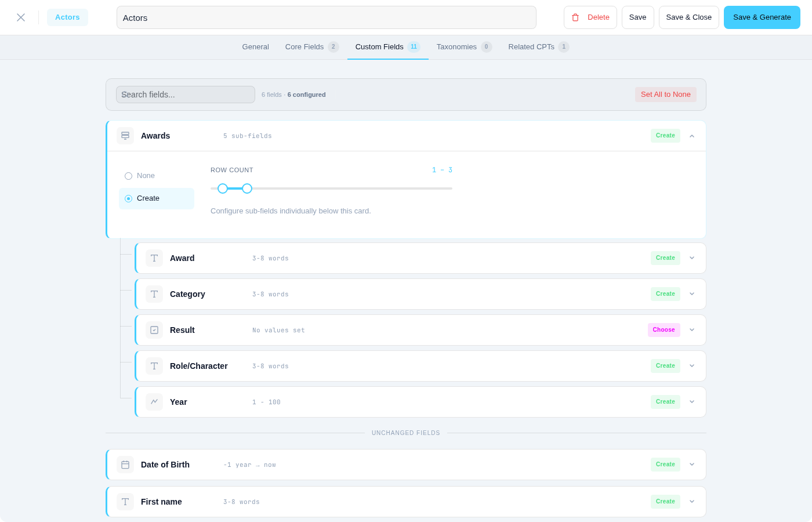Click the Search fields input box
The image size is (812, 522).
pos(186,95)
